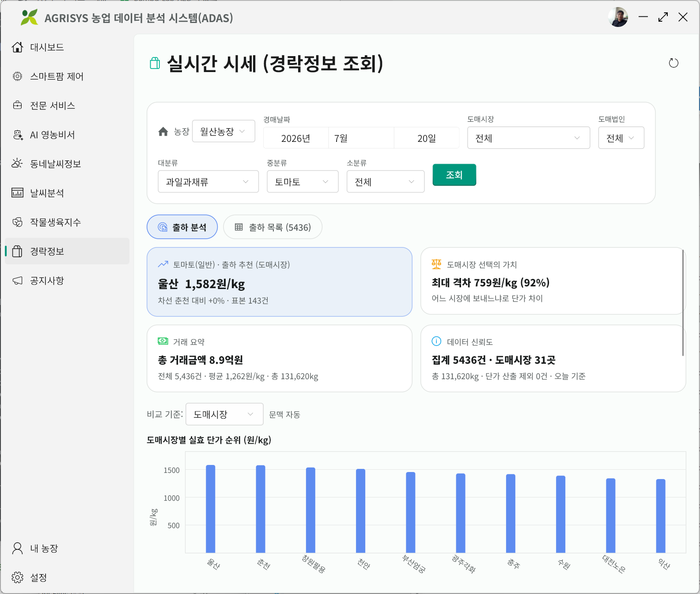Click the farm house icon beside 농장
The width and height of the screenshot is (700, 594).
163,132
